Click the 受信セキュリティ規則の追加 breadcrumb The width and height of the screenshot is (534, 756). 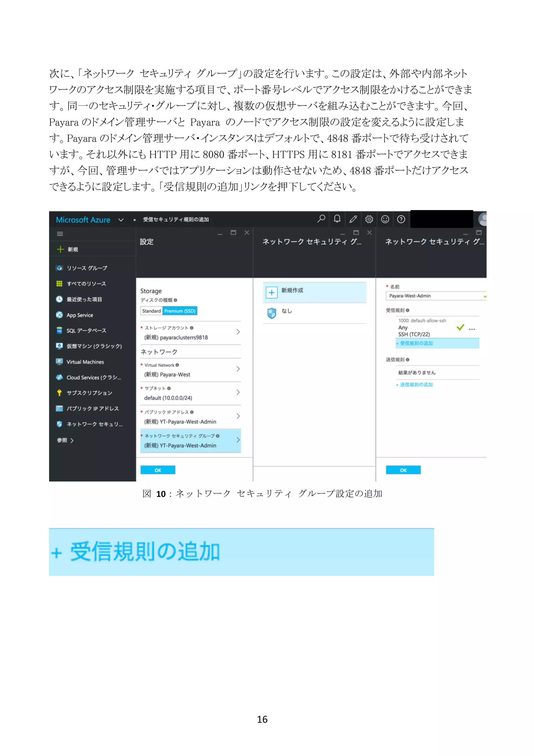[176, 220]
